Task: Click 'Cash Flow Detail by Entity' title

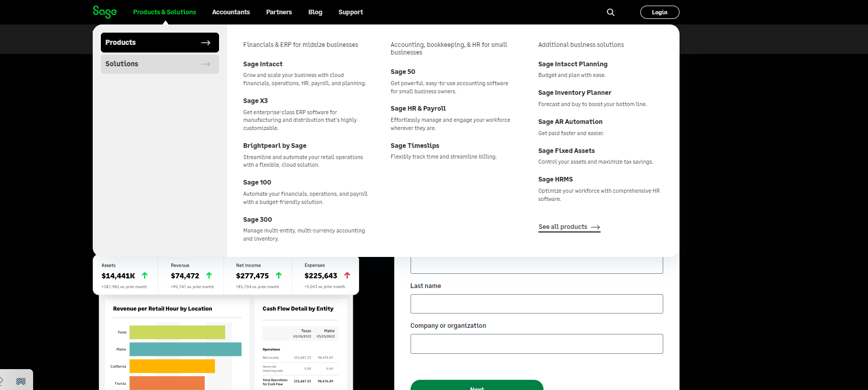Action: pyautogui.click(x=298, y=309)
